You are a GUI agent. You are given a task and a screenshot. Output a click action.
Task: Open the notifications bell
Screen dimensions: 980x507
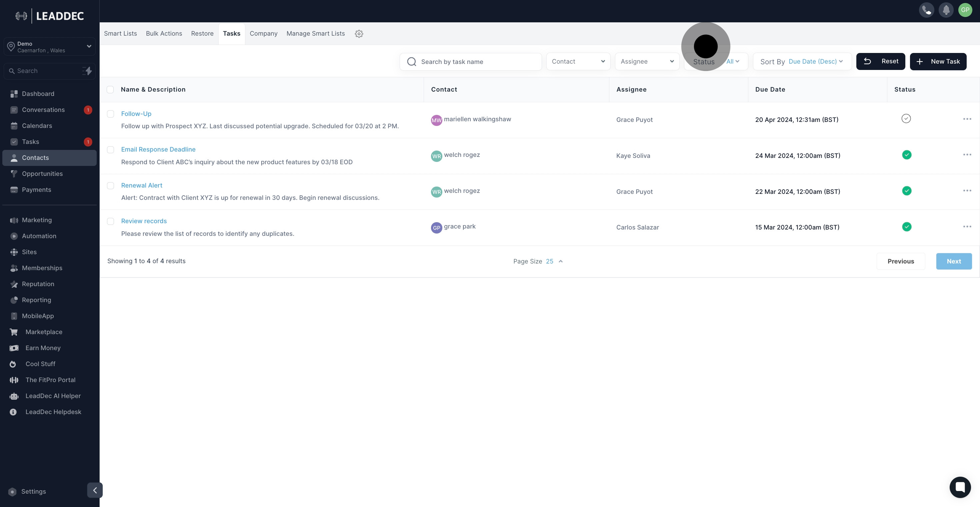click(x=946, y=10)
